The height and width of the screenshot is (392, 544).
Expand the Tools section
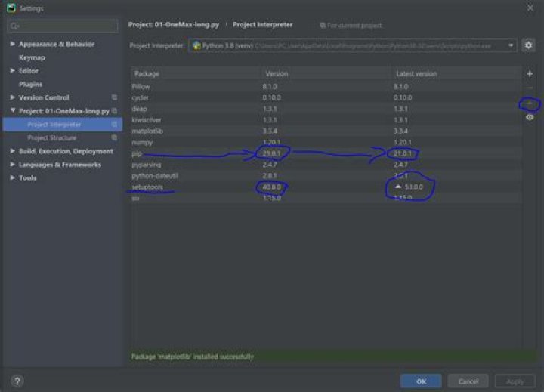point(13,177)
